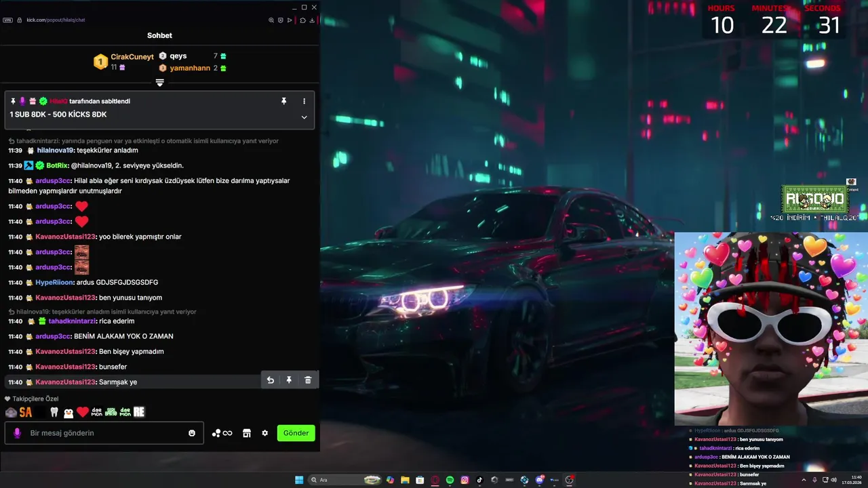Click the pin icon on the pinned message
Viewport: 868px width, 488px height.
coord(284,101)
